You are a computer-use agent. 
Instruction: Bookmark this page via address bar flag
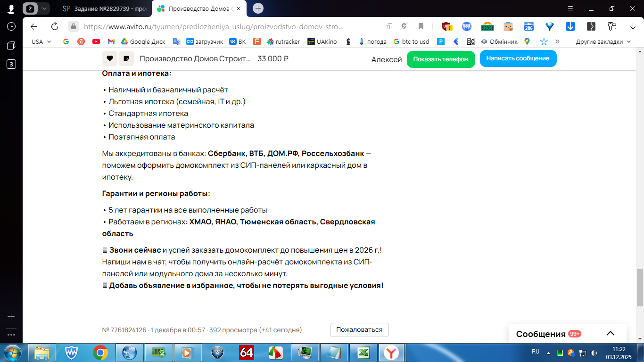(421, 26)
